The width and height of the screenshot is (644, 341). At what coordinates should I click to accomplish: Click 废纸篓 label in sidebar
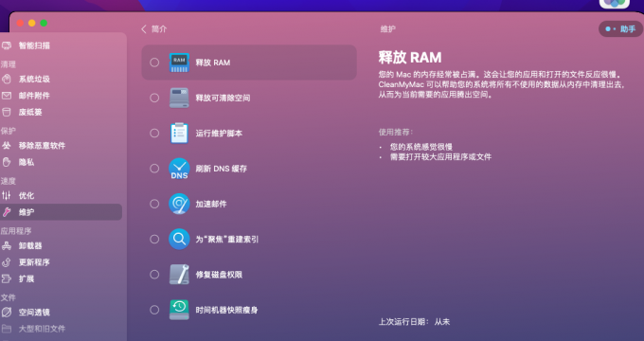30,112
